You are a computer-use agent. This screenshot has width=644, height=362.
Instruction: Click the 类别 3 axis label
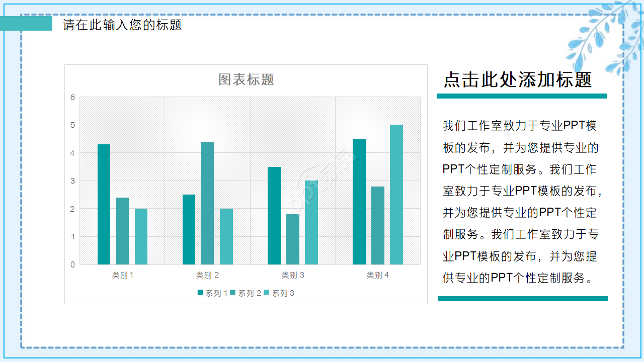pyautogui.click(x=292, y=276)
